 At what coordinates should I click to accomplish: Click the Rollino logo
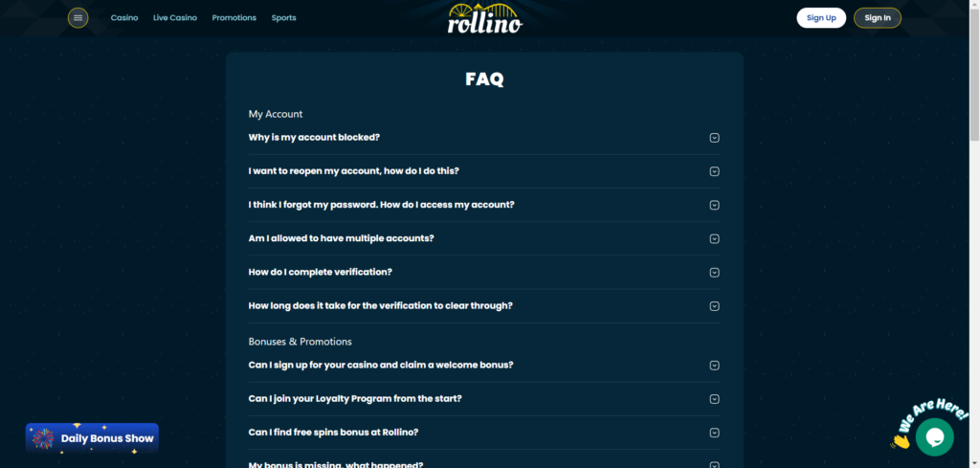tap(484, 18)
